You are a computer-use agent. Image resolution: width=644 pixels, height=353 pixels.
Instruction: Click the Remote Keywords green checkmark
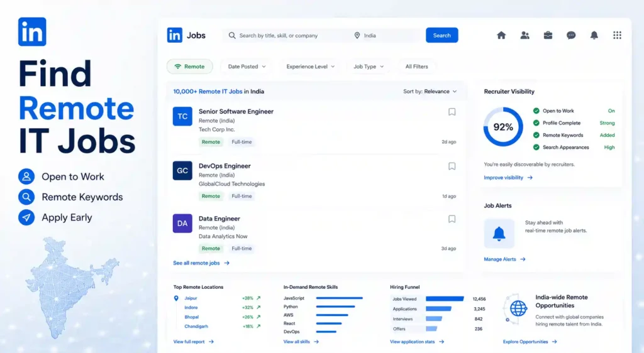coord(536,135)
